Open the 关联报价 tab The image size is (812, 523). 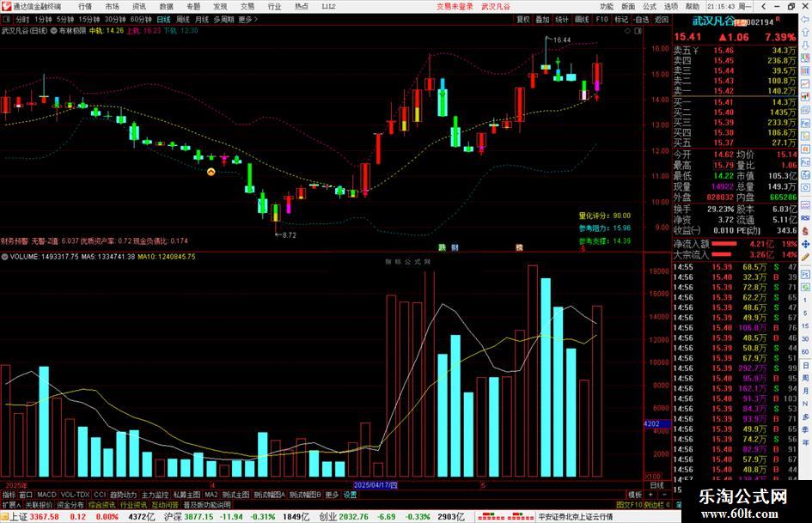tap(39, 504)
